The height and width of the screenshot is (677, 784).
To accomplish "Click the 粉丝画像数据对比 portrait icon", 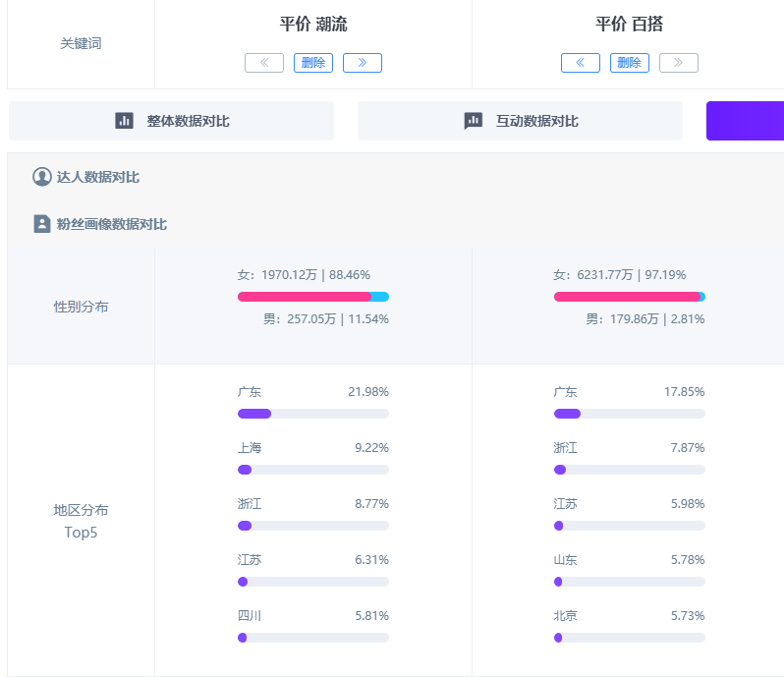I will point(42,223).
